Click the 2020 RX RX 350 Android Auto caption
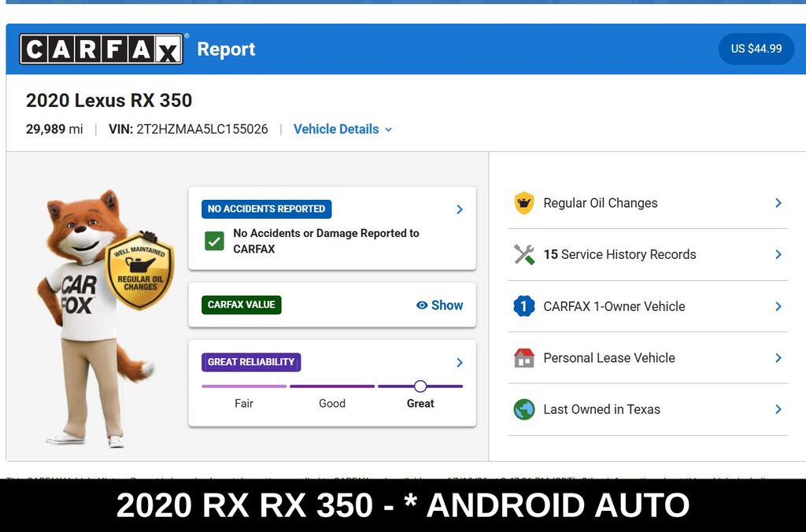Viewport: 806px width, 532px height. [x=403, y=504]
